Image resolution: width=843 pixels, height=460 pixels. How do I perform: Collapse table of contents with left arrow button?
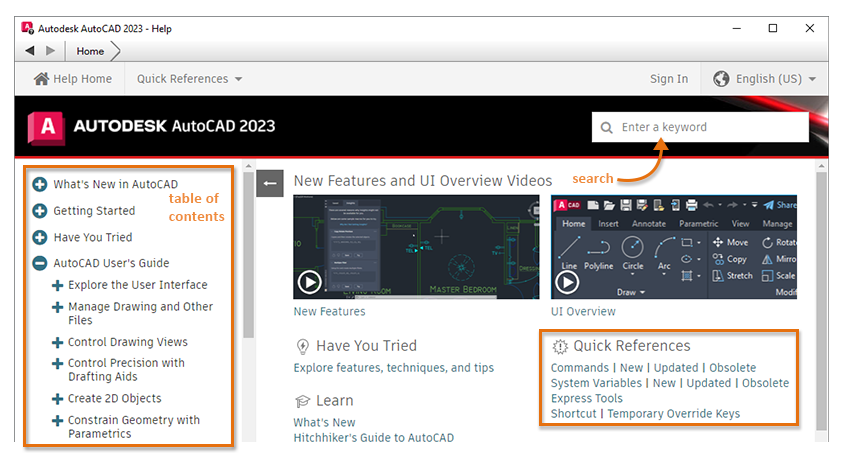tap(270, 183)
